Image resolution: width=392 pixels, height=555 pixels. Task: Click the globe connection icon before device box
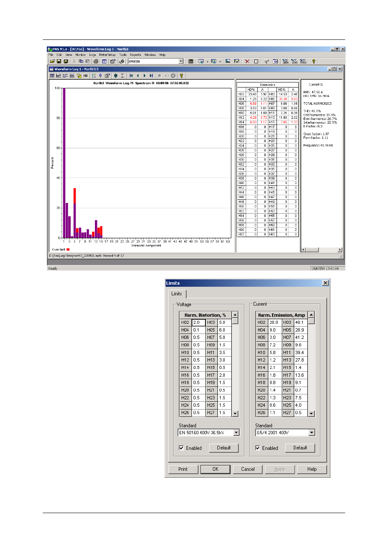(122, 61)
